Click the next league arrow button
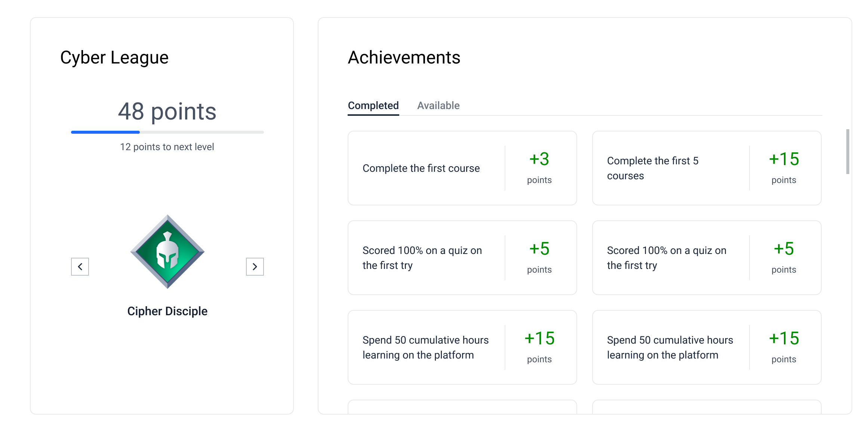 click(x=255, y=267)
